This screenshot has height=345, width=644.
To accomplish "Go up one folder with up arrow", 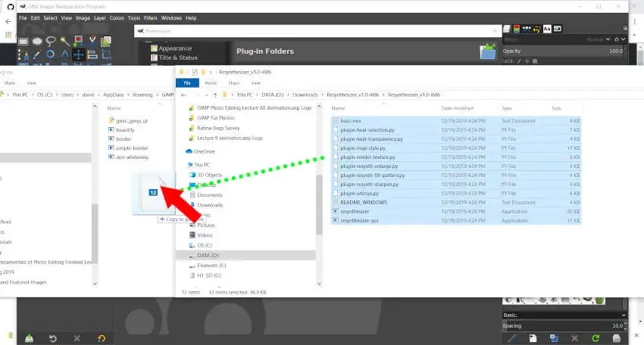I will coord(215,95).
